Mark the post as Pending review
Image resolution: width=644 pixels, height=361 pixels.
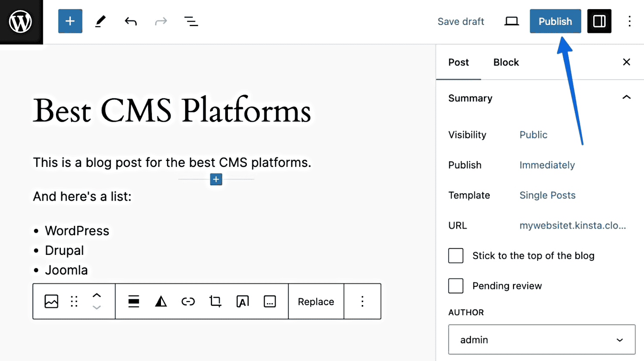tap(455, 286)
